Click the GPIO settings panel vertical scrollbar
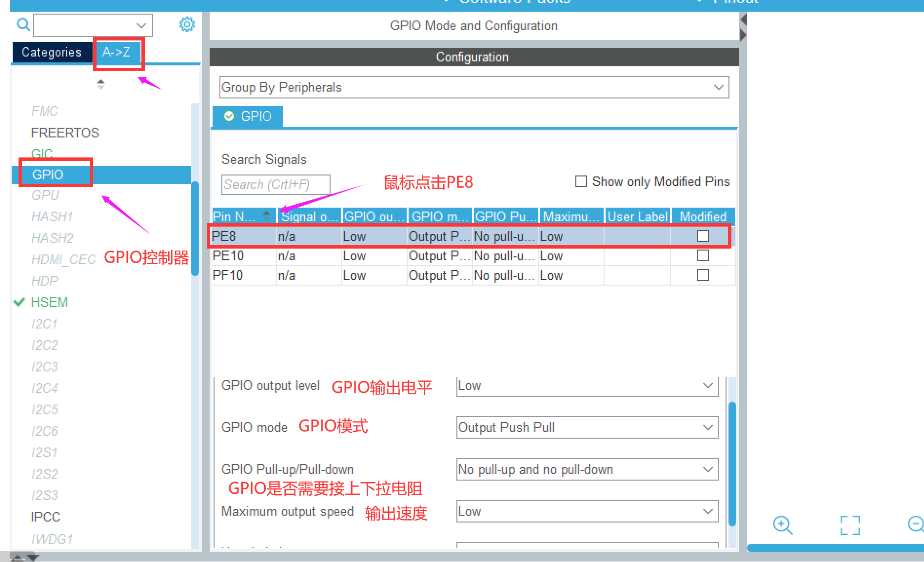This screenshot has width=924, height=562. click(x=731, y=463)
